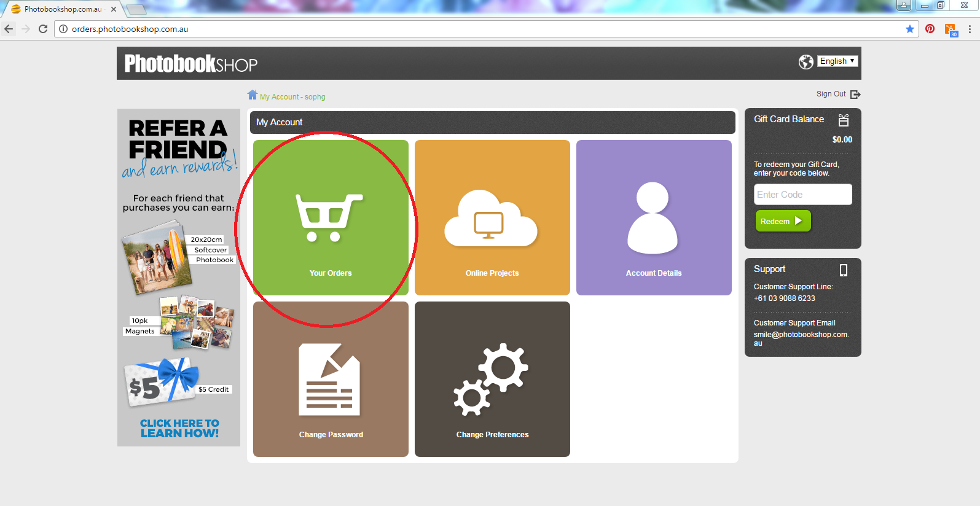Image resolution: width=980 pixels, height=506 pixels.
Task: Click the Change Preferences label
Action: (492, 435)
